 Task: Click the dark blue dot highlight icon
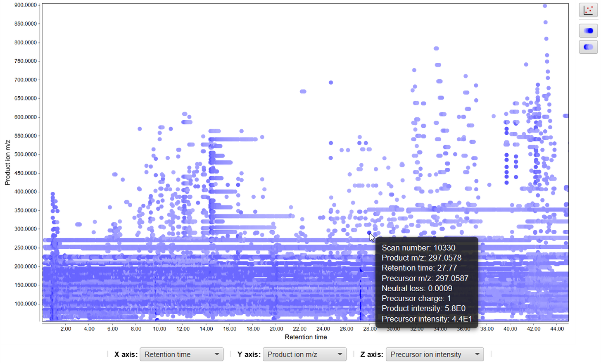pyautogui.click(x=588, y=31)
